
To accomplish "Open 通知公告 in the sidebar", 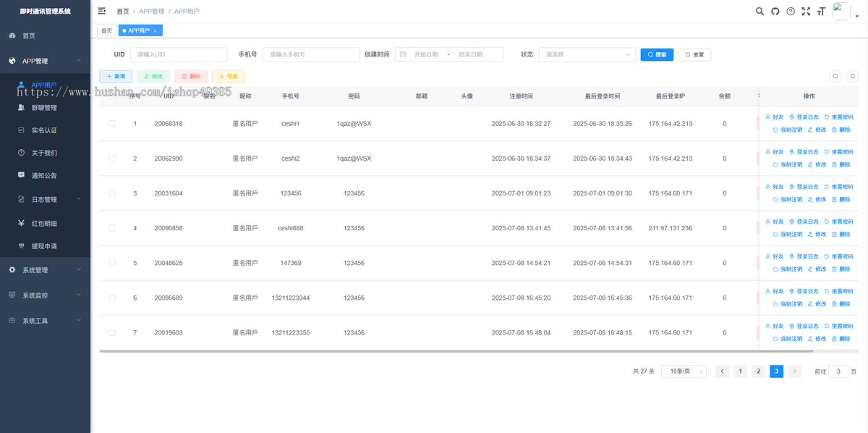I will coord(45,175).
